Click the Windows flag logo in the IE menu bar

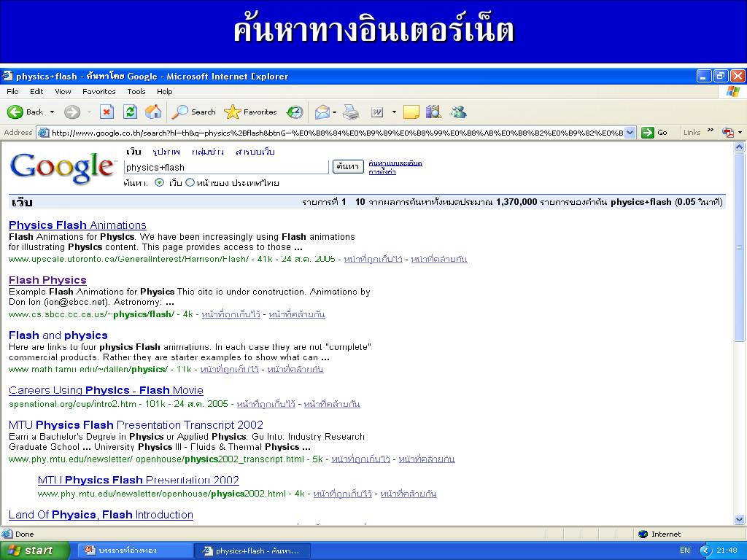click(x=732, y=91)
